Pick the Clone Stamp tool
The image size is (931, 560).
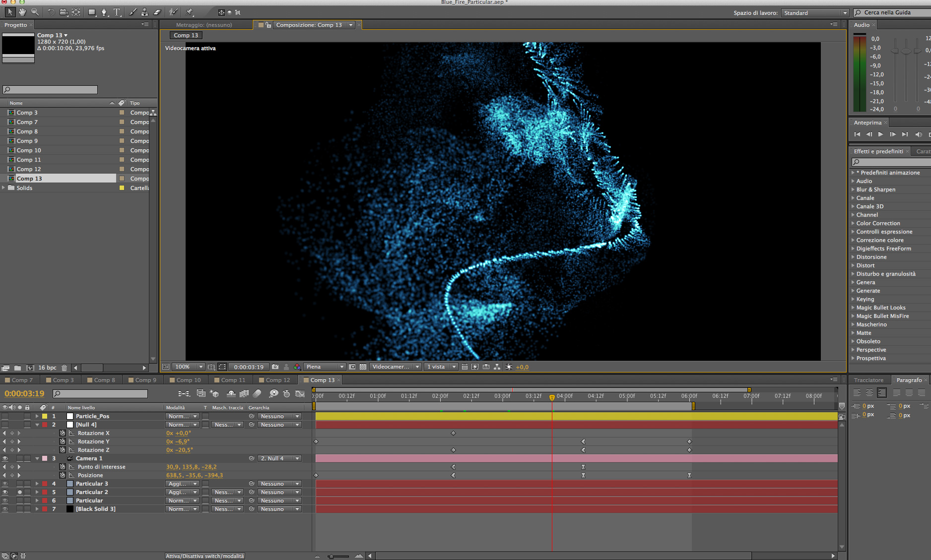pos(144,12)
